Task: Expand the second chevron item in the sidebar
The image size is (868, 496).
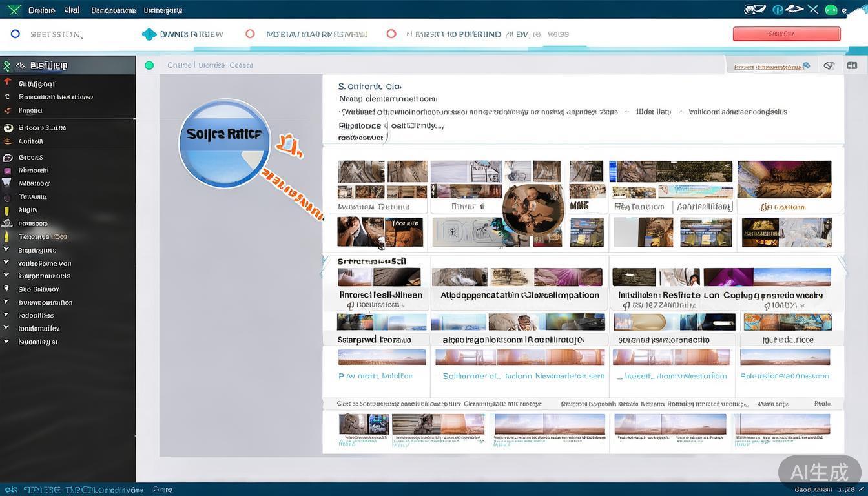Action: (6, 263)
